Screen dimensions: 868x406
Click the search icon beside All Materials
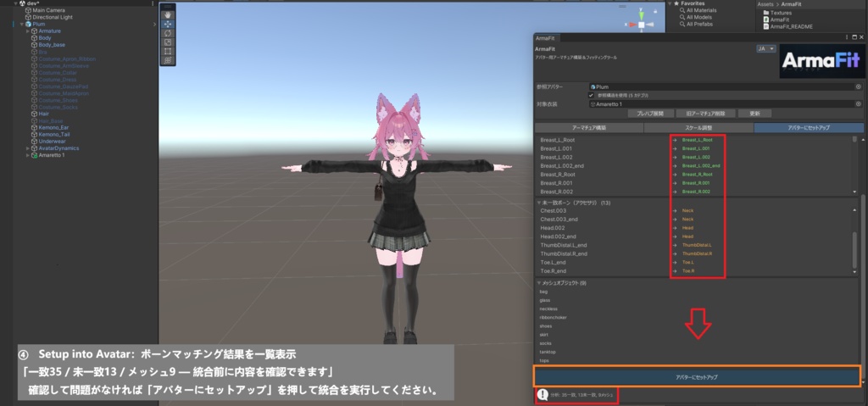(x=683, y=10)
